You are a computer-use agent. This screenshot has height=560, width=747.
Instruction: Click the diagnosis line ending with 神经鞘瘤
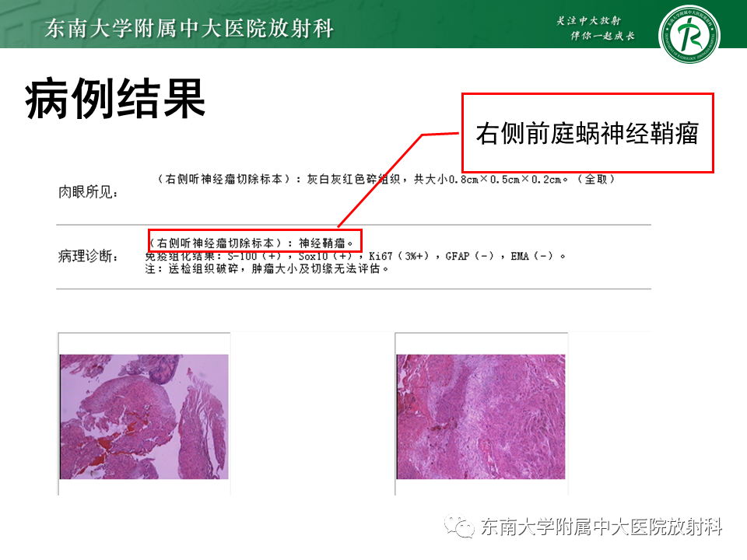click(251, 243)
